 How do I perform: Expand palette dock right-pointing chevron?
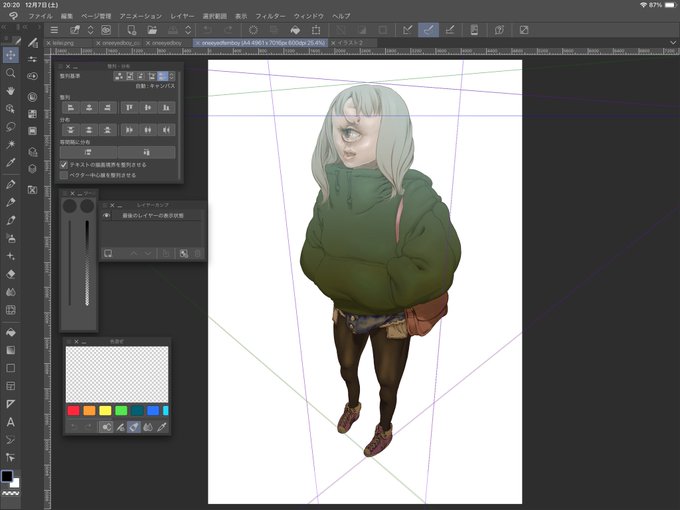click(x=39, y=27)
